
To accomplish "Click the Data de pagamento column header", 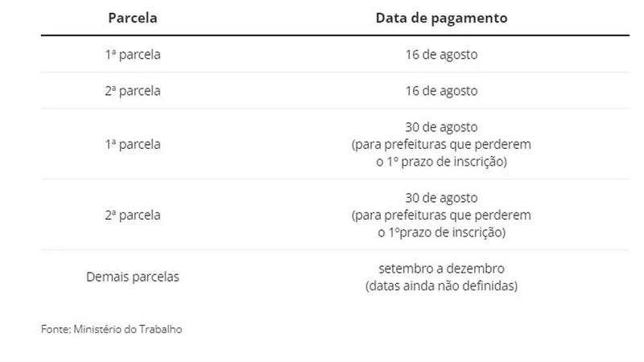I will (441, 18).
